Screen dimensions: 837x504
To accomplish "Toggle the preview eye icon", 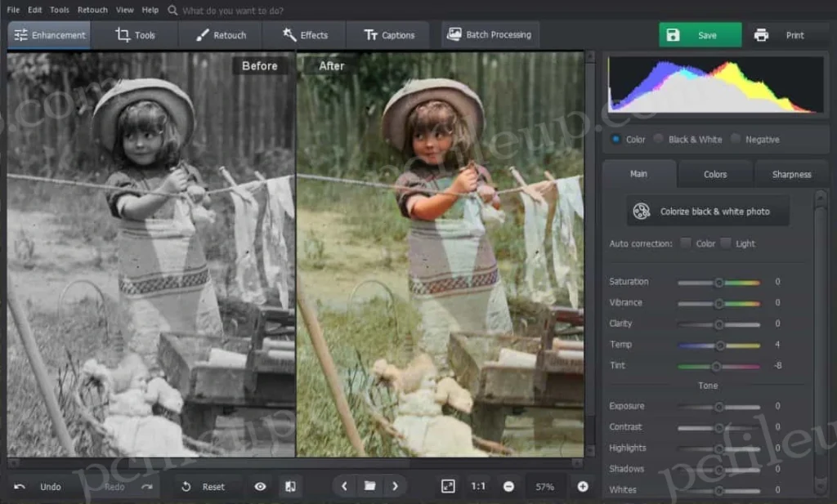I will [260, 486].
